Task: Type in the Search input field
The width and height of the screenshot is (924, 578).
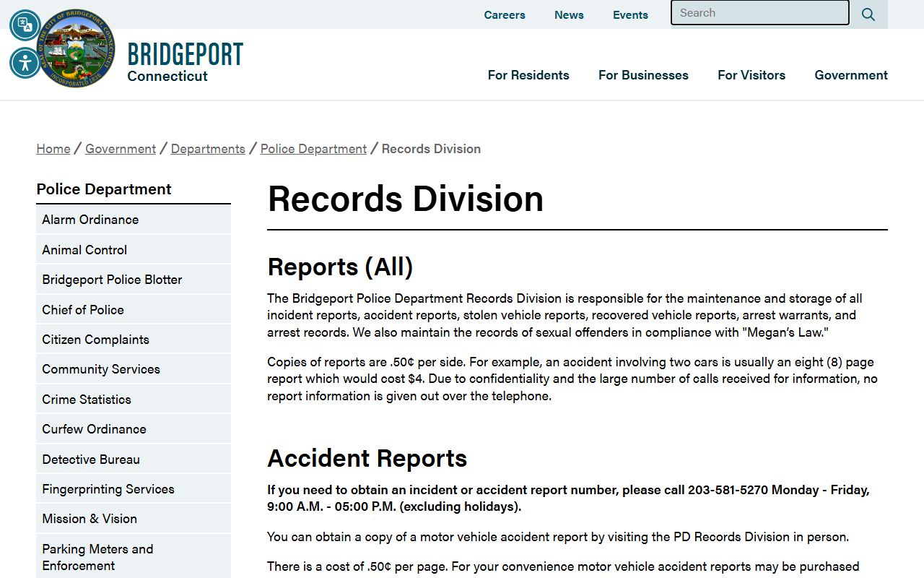Action: pos(759,13)
